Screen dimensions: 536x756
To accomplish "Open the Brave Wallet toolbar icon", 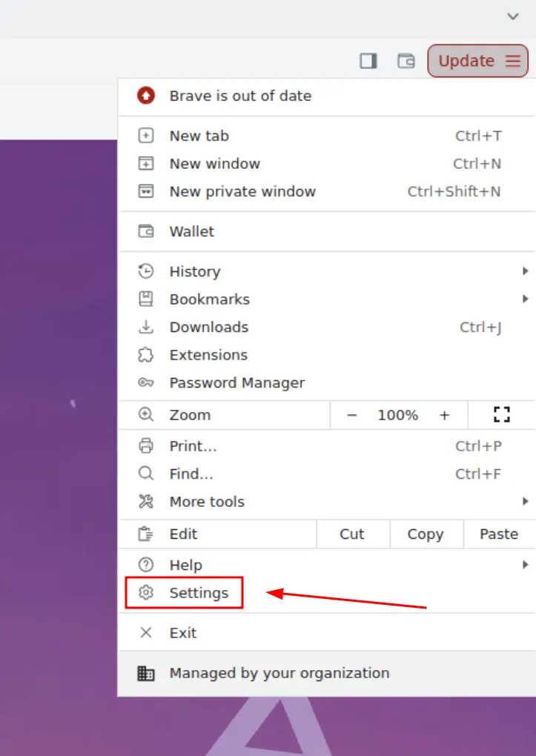I will [x=406, y=61].
